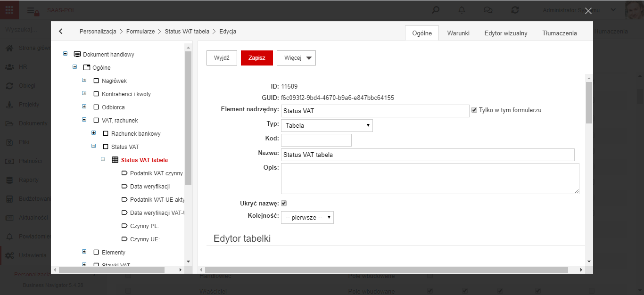Tick the checkbox beside Rachunek bankowy

[106, 134]
